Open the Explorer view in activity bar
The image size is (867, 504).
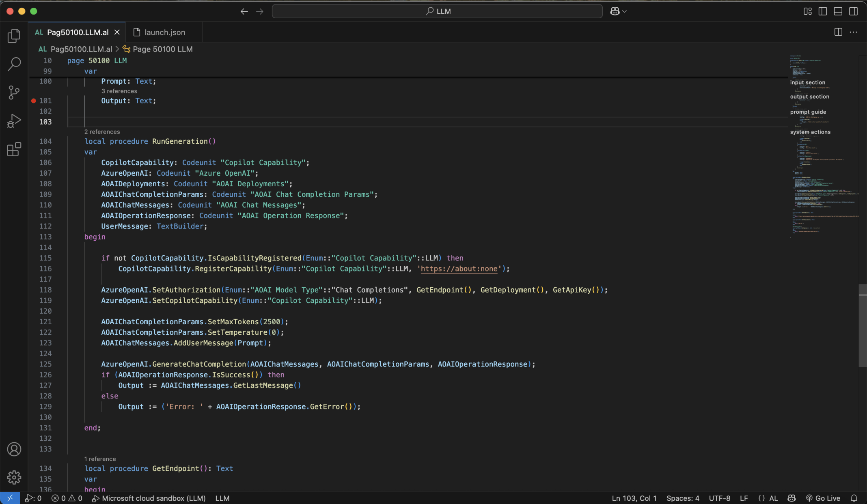pyautogui.click(x=14, y=36)
